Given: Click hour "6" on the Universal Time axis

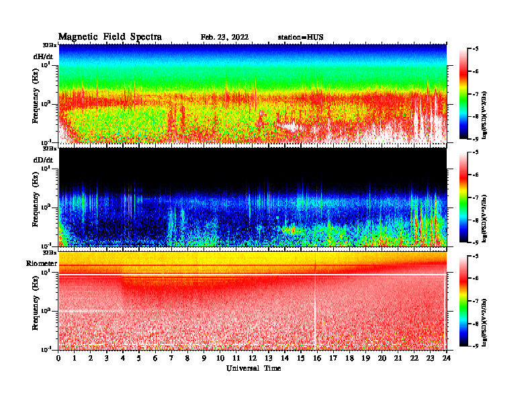Looking at the screenshot, I should (155, 359).
